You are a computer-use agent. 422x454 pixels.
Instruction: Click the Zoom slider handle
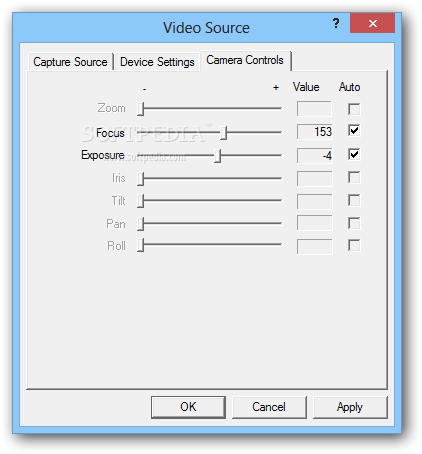[140, 109]
